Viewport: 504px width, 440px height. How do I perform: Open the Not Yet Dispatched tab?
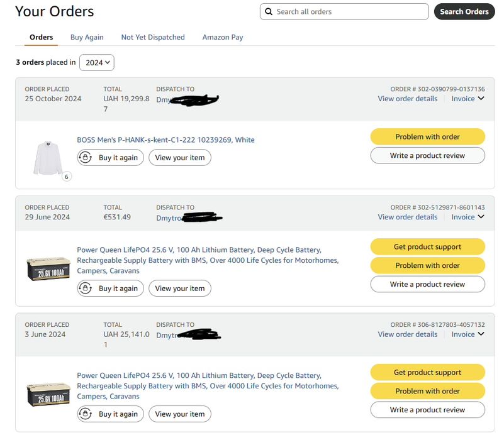(x=153, y=37)
